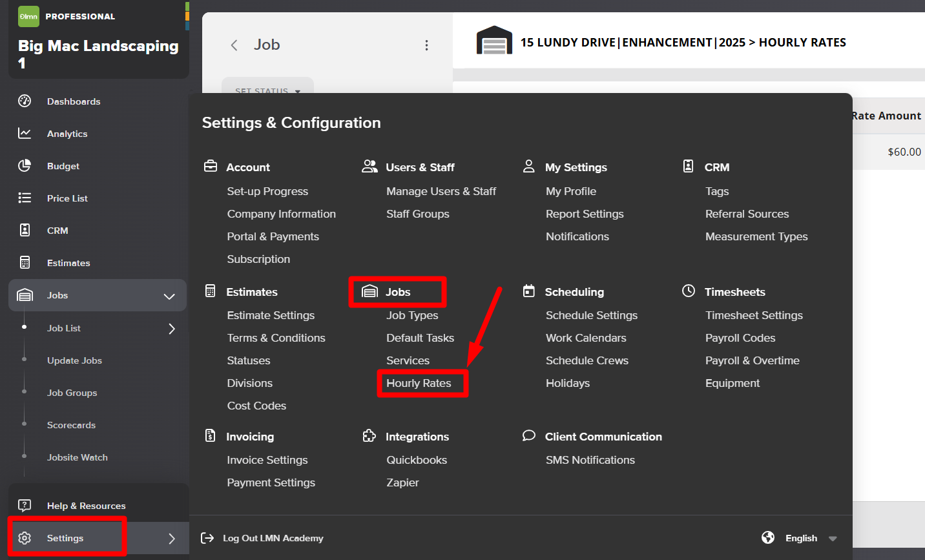The width and height of the screenshot is (925, 560).
Task: Open Invoice Settings
Action: [267, 460]
